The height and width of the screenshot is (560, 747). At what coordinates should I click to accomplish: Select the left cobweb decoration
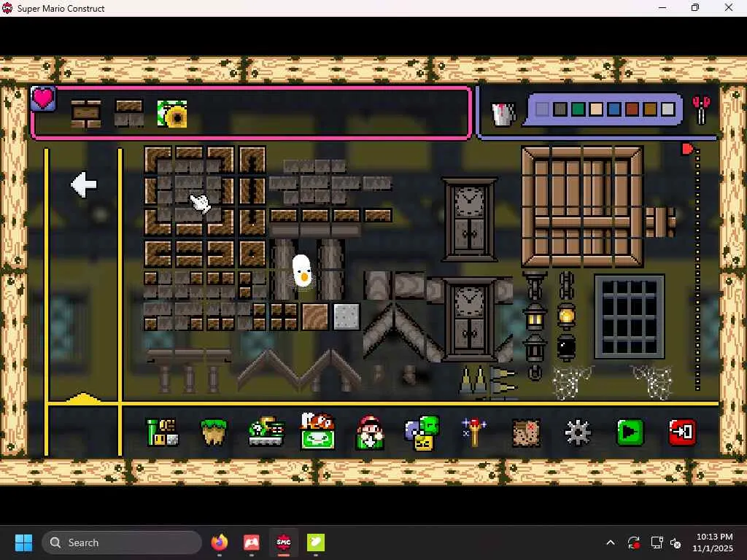(x=573, y=382)
